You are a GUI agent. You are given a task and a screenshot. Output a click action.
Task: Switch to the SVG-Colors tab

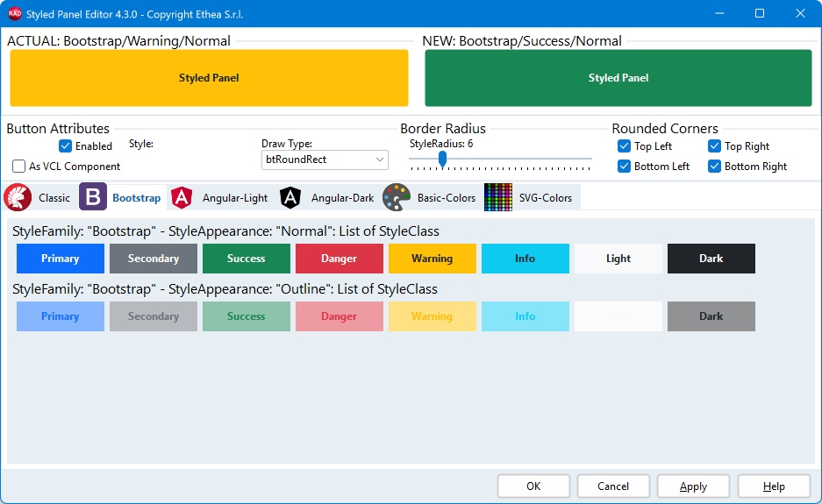pyautogui.click(x=545, y=198)
